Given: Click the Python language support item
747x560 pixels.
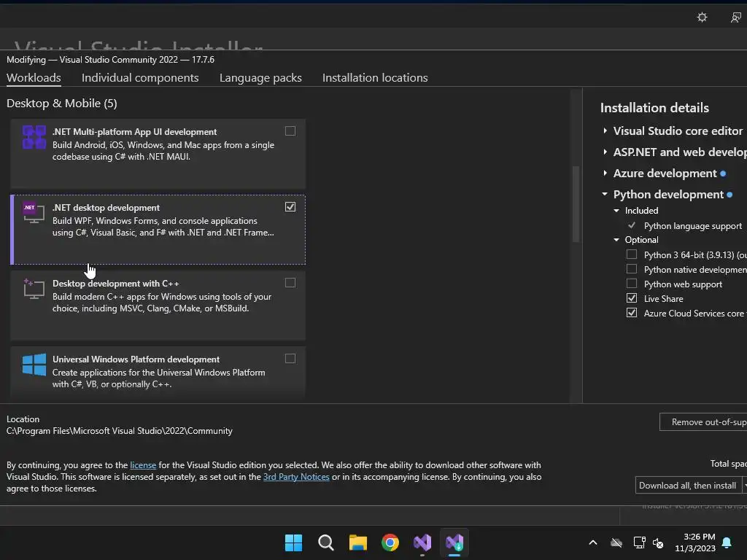Looking at the screenshot, I should coord(693,226).
